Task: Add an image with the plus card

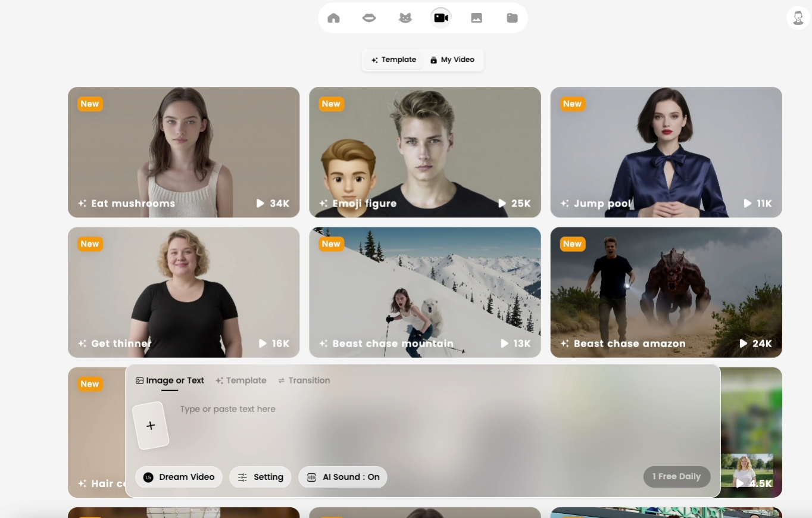Action: point(151,426)
